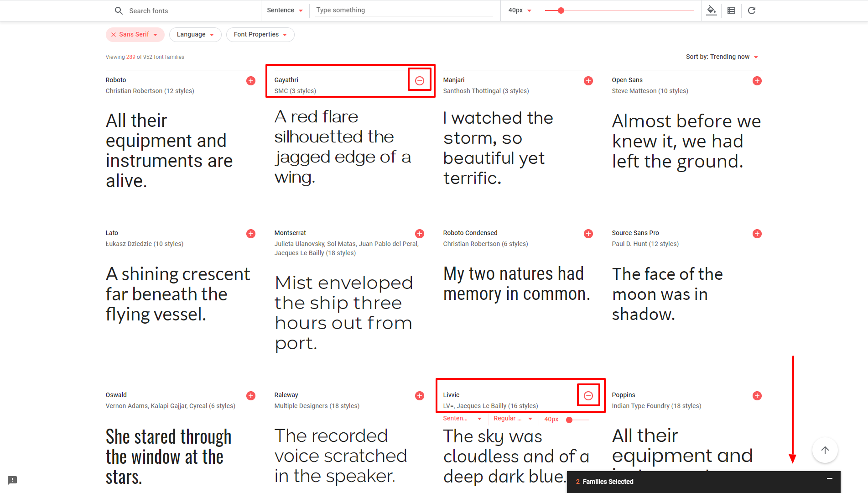Open the Roboto font family page

116,80
